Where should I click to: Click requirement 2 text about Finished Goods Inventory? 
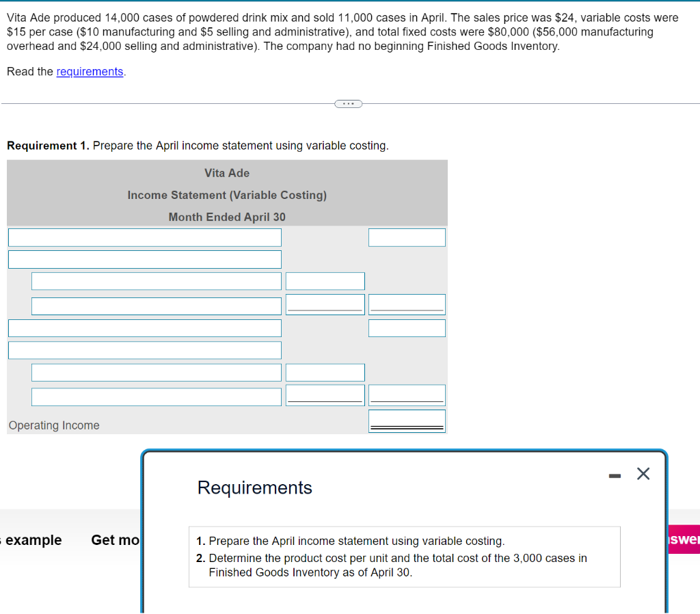click(x=392, y=565)
